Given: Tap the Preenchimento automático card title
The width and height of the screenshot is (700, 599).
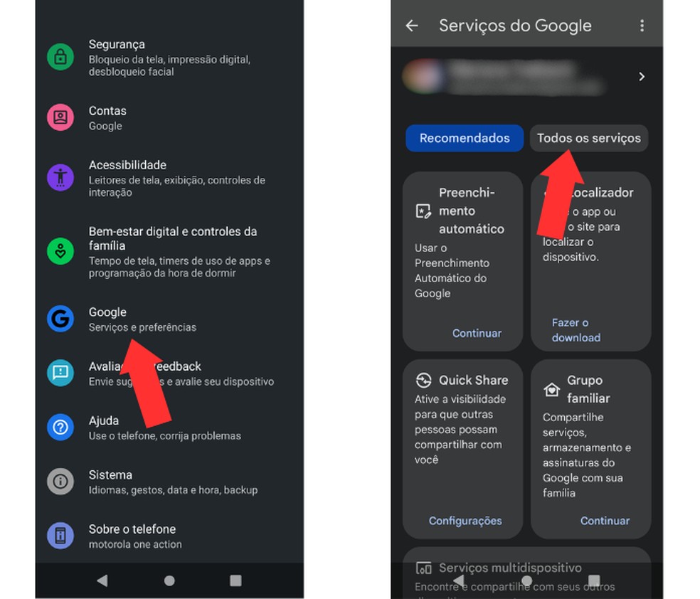Looking at the screenshot, I should pyautogui.click(x=472, y=211).
